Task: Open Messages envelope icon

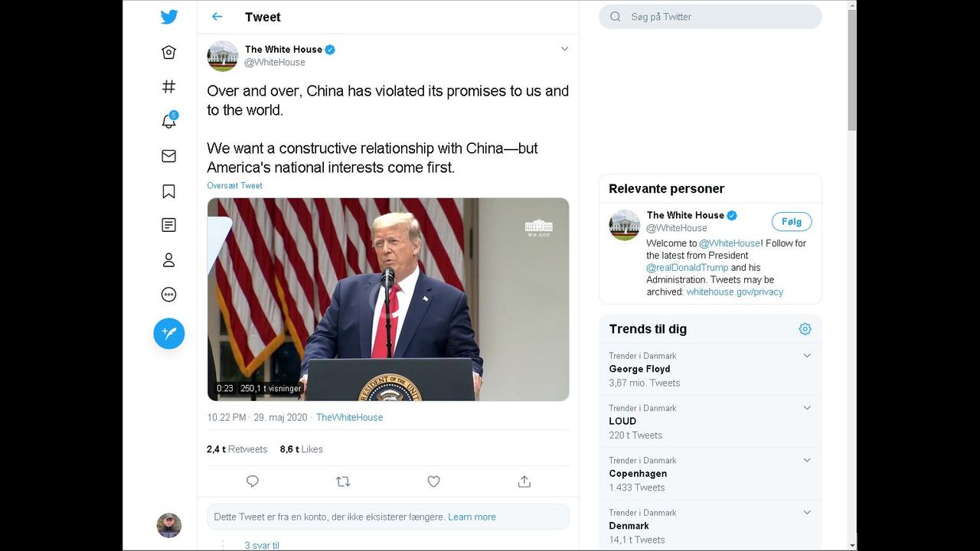Action: (x=169, y=156)
